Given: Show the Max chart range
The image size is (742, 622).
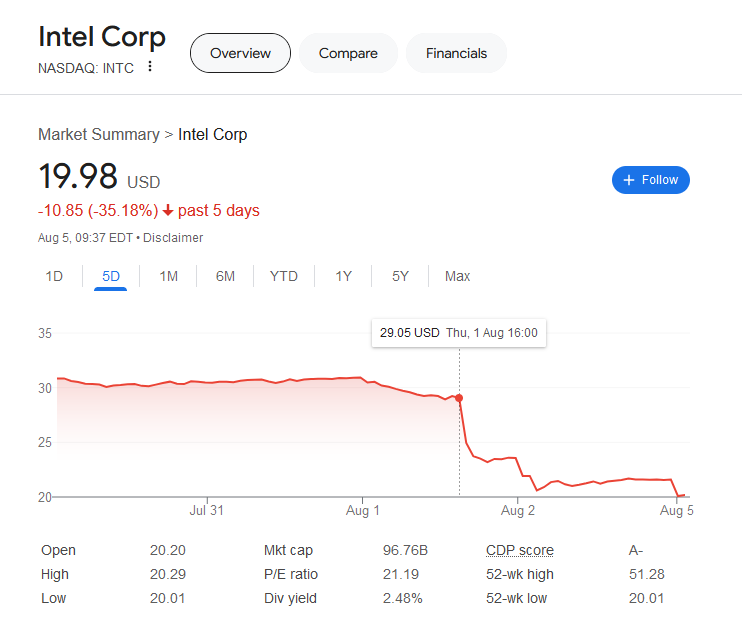Looking at the screenshot, I should 457,276.
